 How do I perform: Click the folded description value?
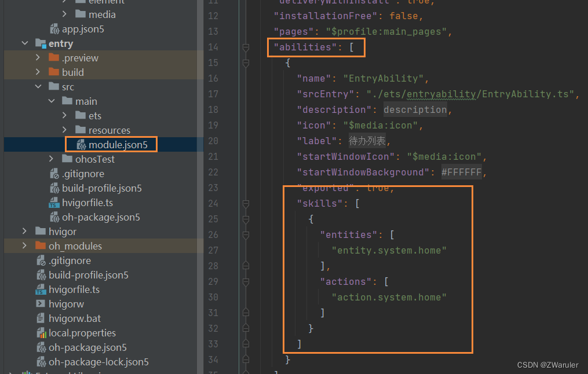click(x=415, y=110)
